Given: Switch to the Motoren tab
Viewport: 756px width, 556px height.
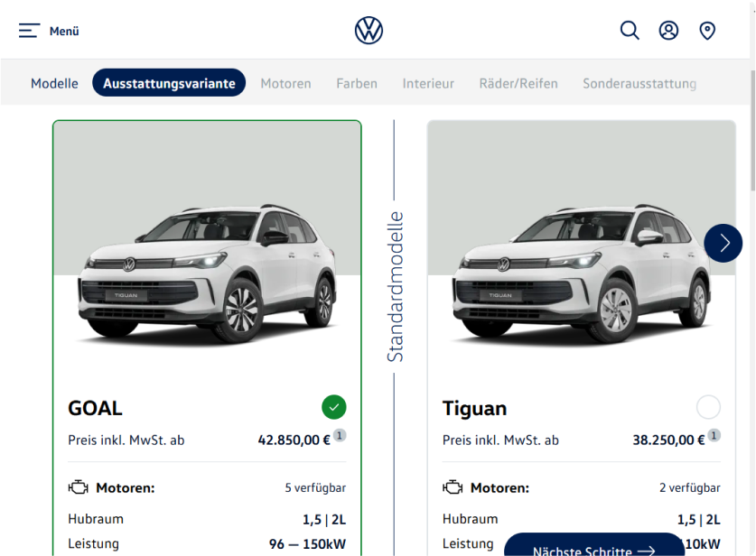Looking at the screenshot, I should point(286,83).
